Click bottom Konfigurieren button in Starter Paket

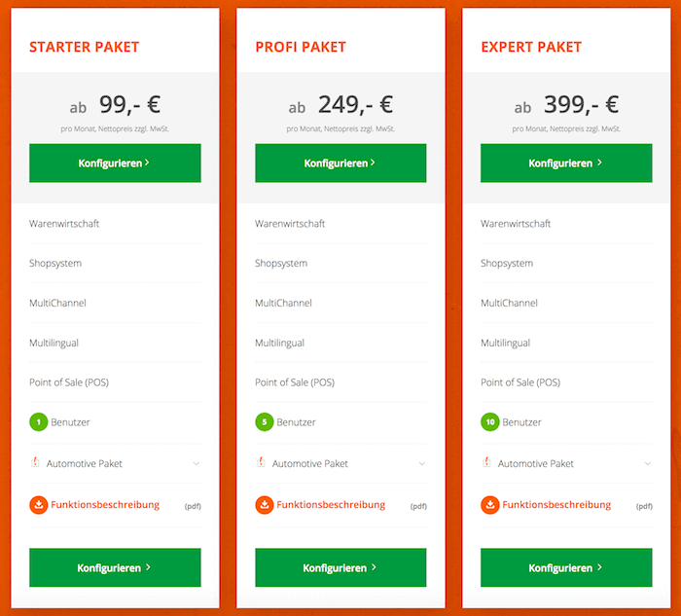pos(115,567)
